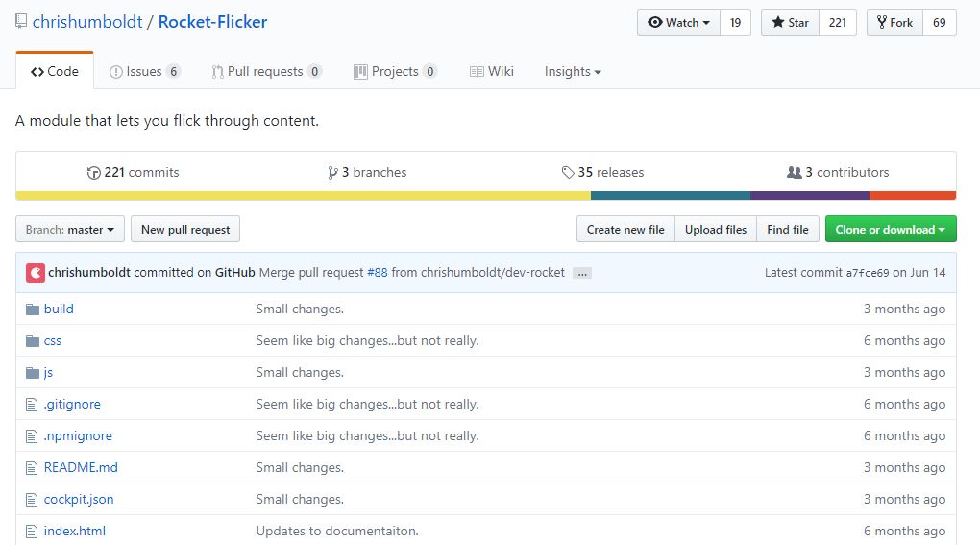Click the repository book icon beside chrishumboldt
The height and width of the screenshot is (545, 980).
click(x=21, y=22)
